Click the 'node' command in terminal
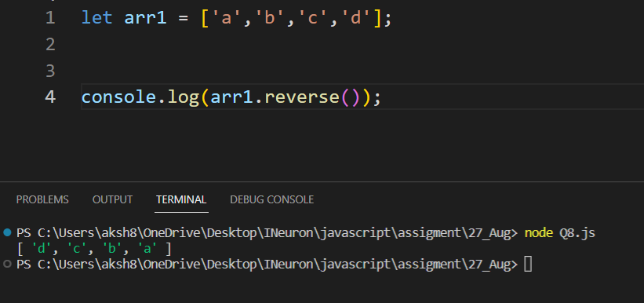Image resolution: width=644 pixels, height=303 pixels. pyautogui.click(x=538, y=233)
